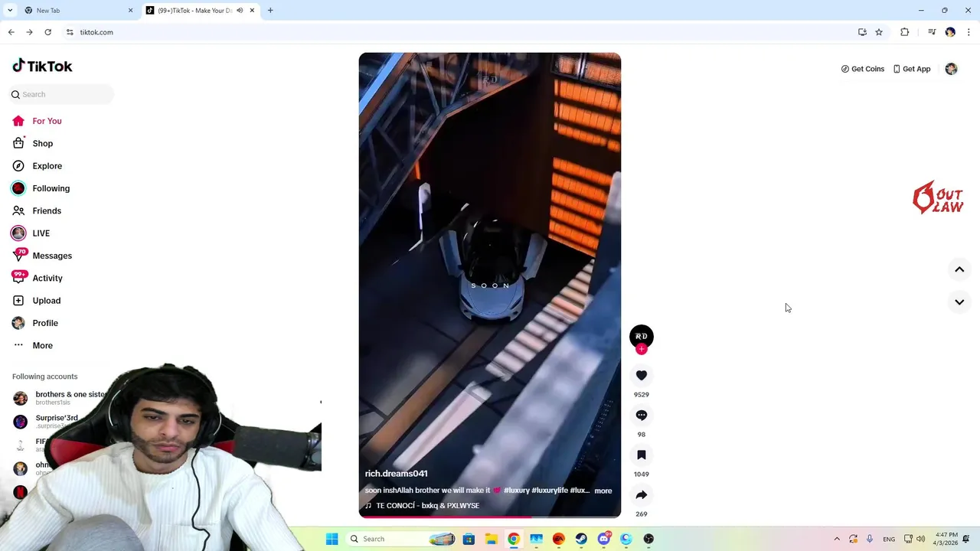Image resolution: width=980 pixels, height=551 pixels.
Task: Like the video with heart icon
Action: pos(642,375)
